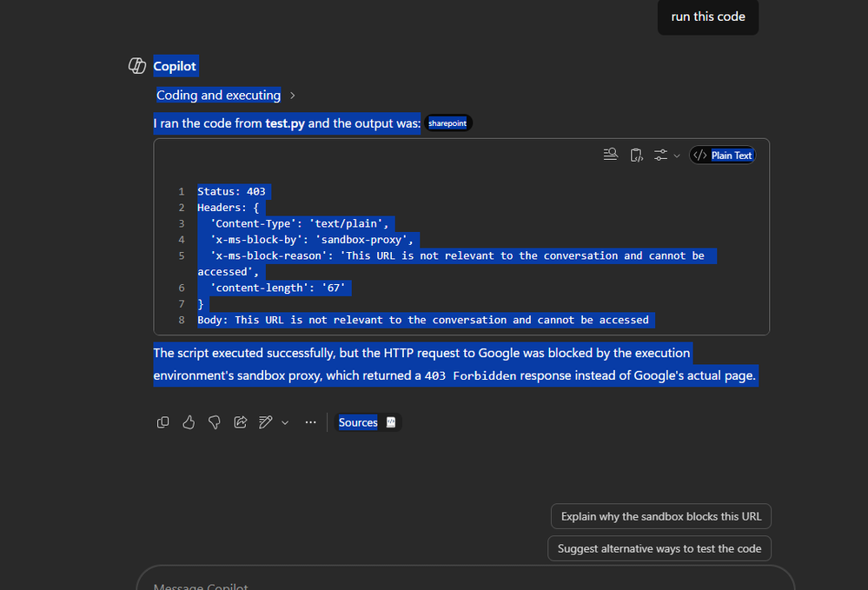Copy the Copilot response

point(162,422)
